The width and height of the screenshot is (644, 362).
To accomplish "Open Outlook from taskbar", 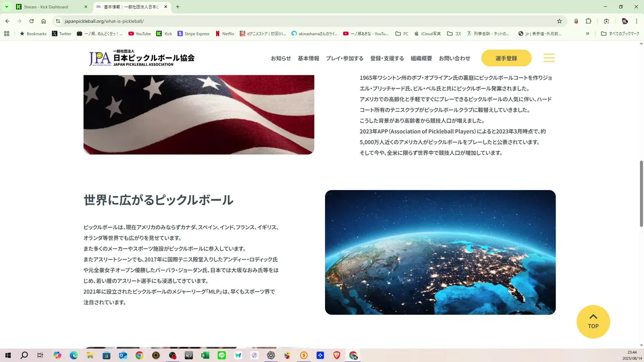I will coord(123,355).
